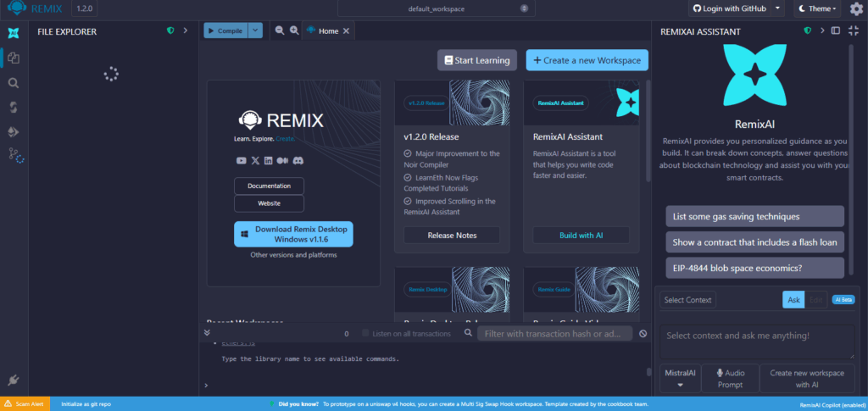The height and width of the screenshot is (411, 868).
Task: Click the Compile button
Action: point(225,31)
